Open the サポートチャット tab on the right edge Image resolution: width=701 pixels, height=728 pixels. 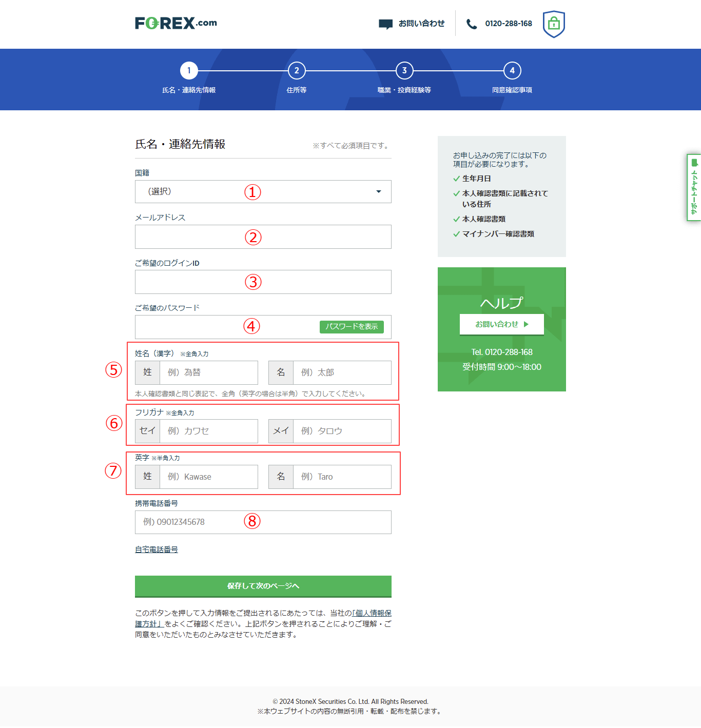click(x=694, y=187)
